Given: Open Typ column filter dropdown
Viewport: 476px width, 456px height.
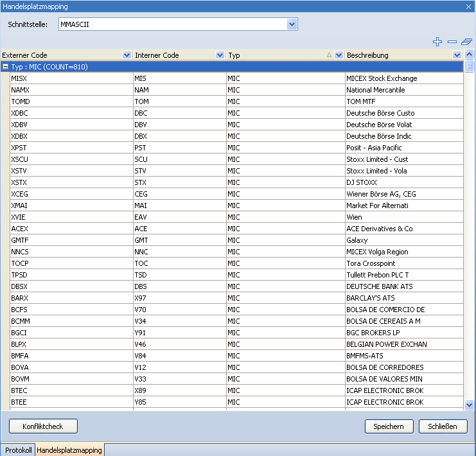Looking at the screenshot, I should click(339, 55).
